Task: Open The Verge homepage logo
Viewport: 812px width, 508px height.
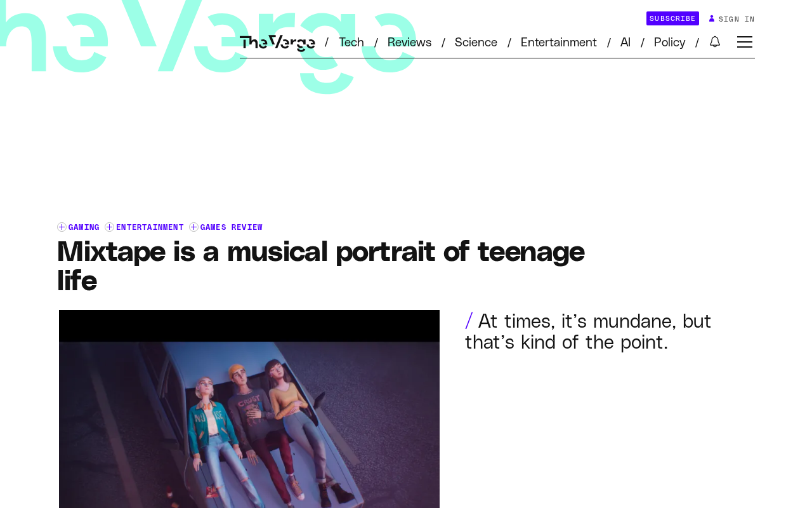Action: point(277,43)
